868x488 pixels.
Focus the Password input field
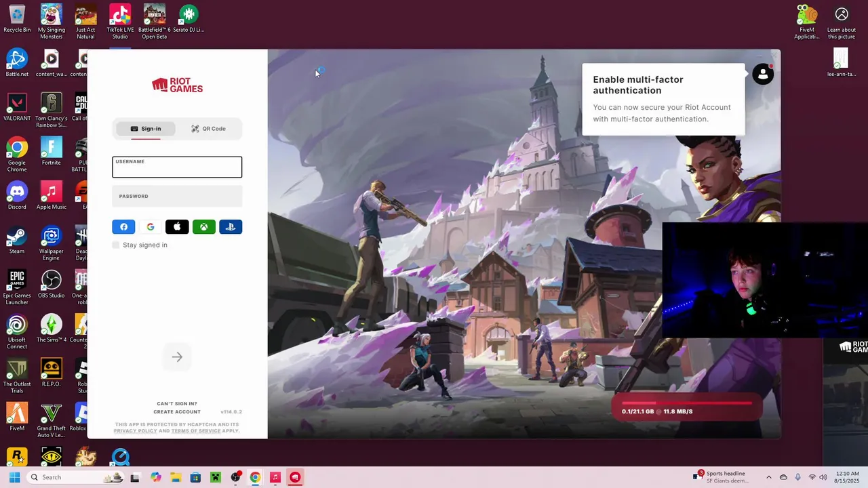[177, 197]
